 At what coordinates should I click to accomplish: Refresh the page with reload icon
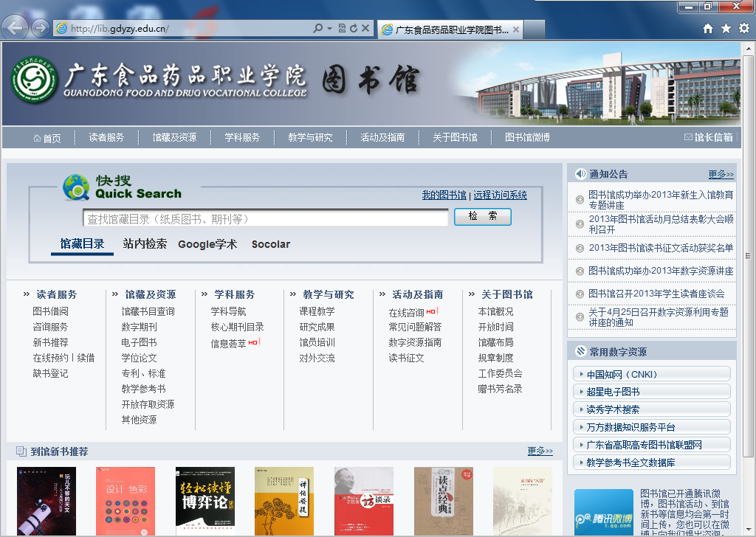point(354,29)
